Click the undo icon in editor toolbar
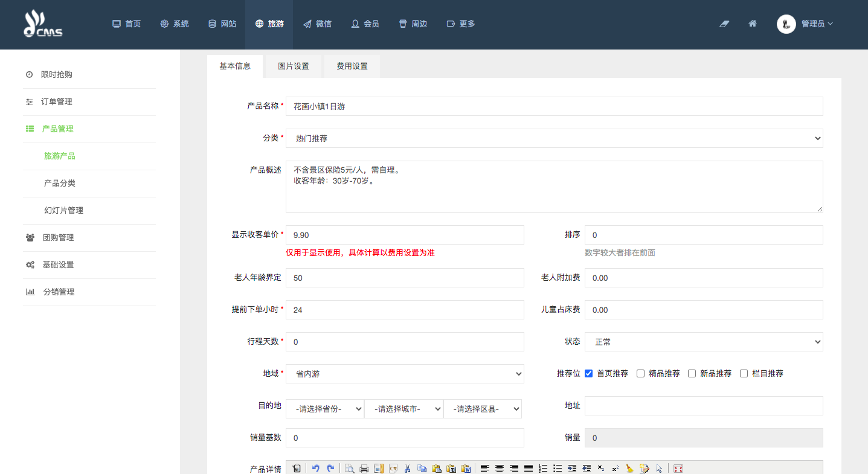 (315, 469)
